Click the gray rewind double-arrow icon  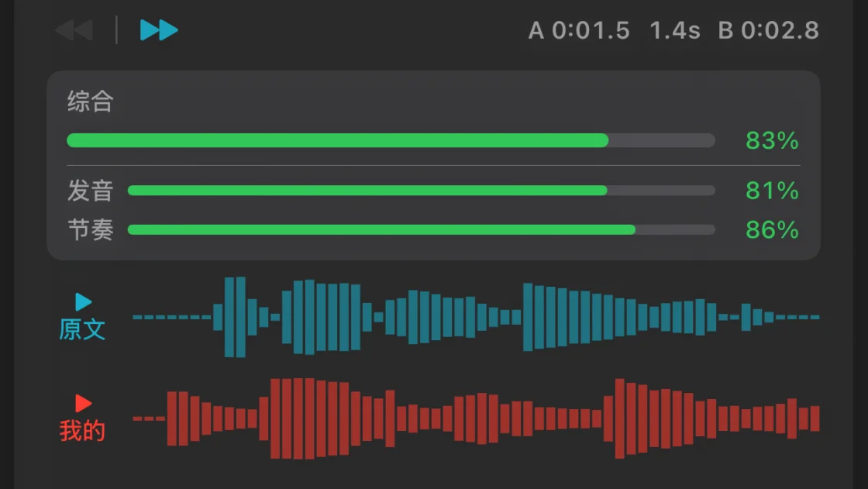[74, 30]
